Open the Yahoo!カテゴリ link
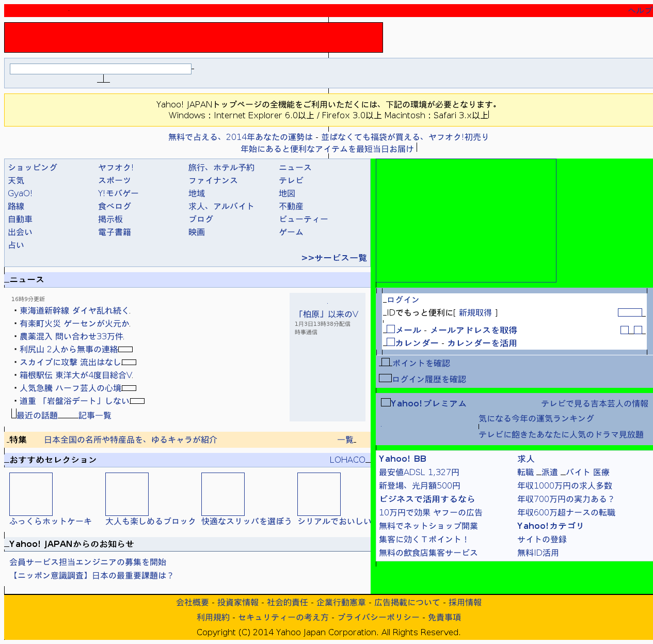Viewport: 653px width, 644px height. [550, 526]
